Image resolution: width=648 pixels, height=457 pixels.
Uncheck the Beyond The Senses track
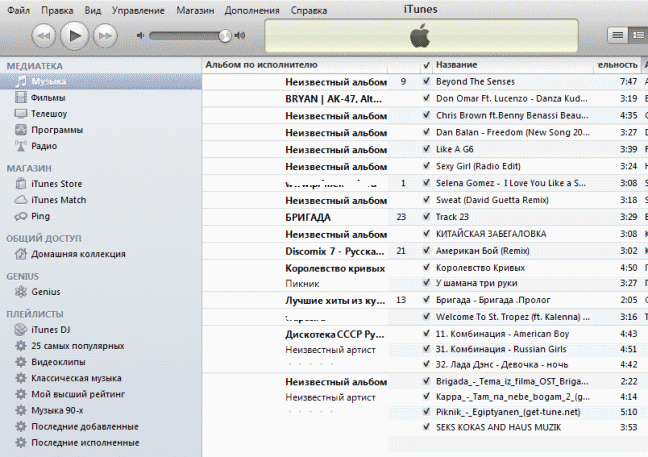click(x=426, y=81)
